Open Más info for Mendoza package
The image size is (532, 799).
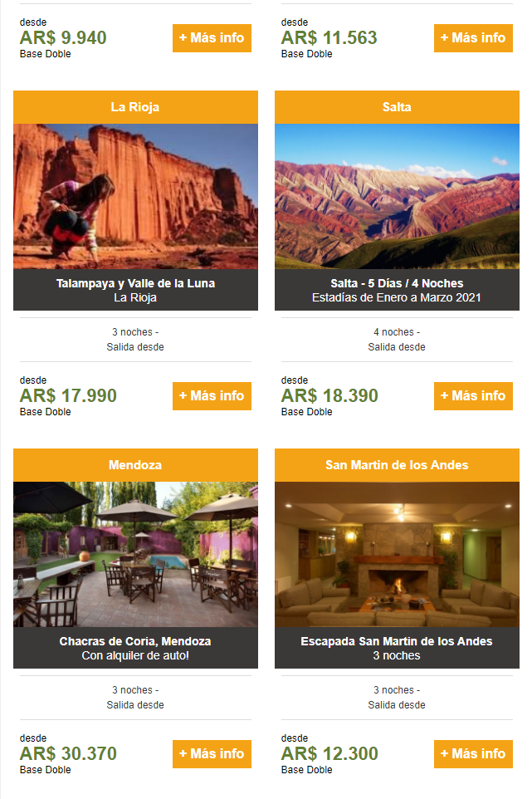pos(212,753)
